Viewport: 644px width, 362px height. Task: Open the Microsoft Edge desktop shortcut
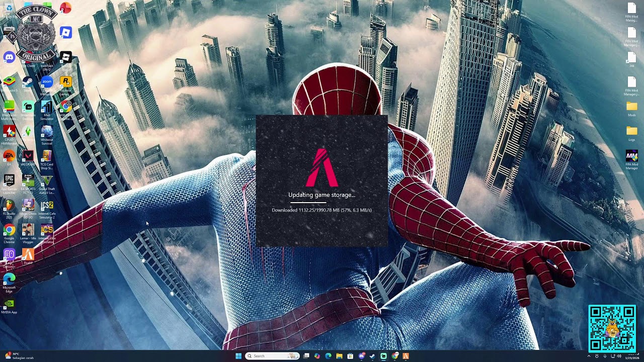[9, 283]
